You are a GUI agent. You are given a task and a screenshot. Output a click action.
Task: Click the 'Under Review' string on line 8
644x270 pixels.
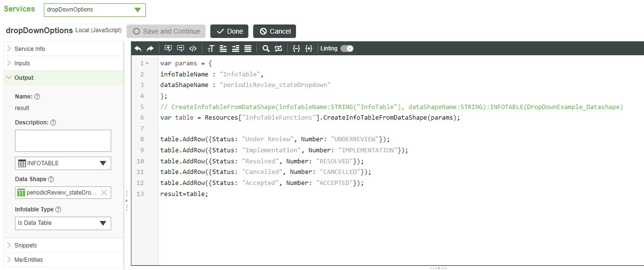(x=268, y=139)
